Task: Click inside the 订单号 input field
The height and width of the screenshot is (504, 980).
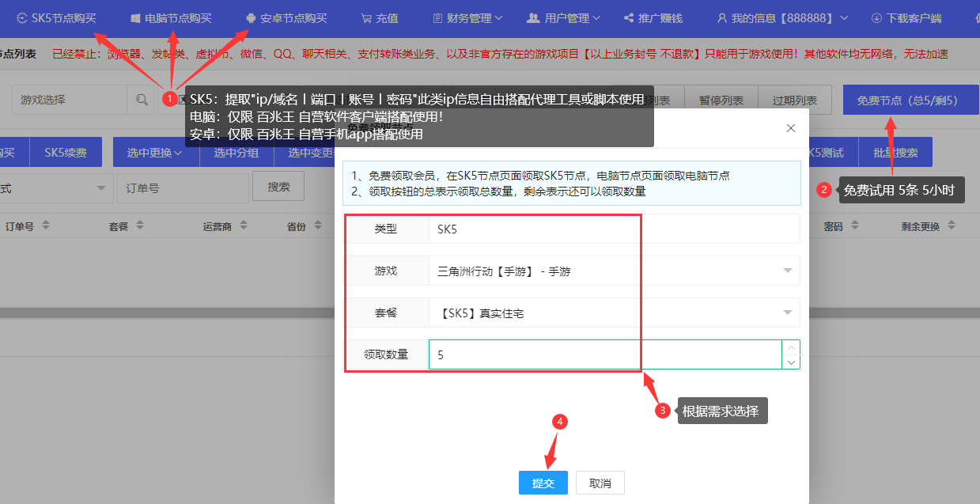Action: (184, 186)
